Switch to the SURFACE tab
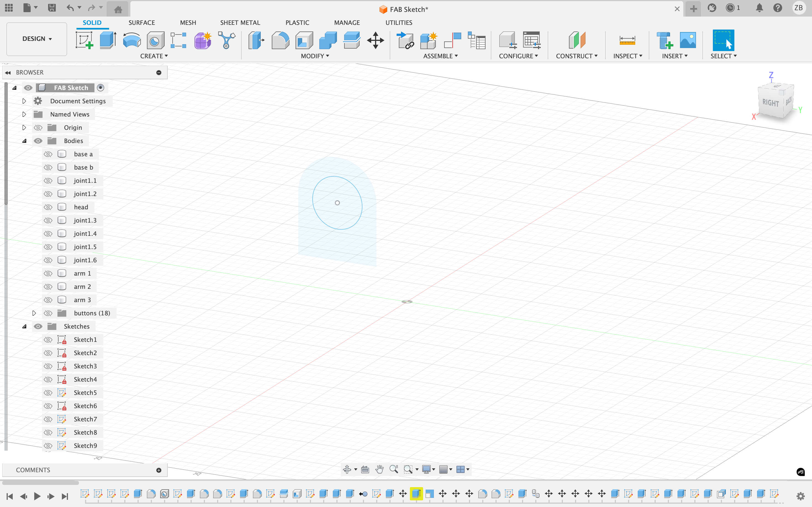This screenshot has width=812, height=507. pyautogui.click(x=141, y=22)
